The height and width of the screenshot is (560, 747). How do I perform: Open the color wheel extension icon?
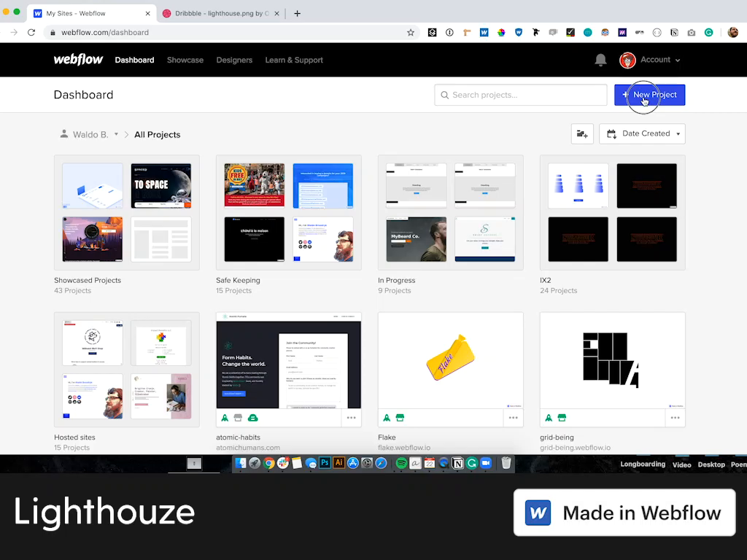point(501,32)
